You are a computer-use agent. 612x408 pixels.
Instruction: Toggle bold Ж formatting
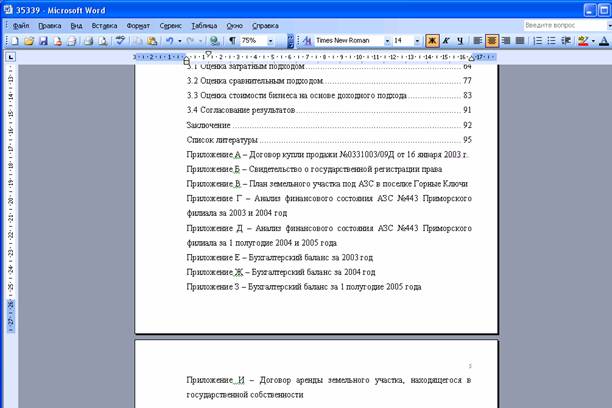[x=432, y=41]
